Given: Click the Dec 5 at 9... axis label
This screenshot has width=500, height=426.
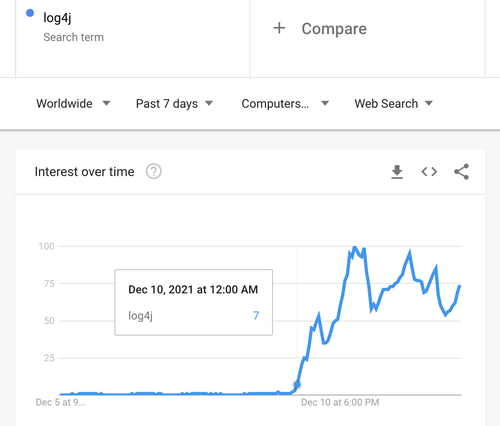Looking at the screenshot, I should click(x=60, y=402).
